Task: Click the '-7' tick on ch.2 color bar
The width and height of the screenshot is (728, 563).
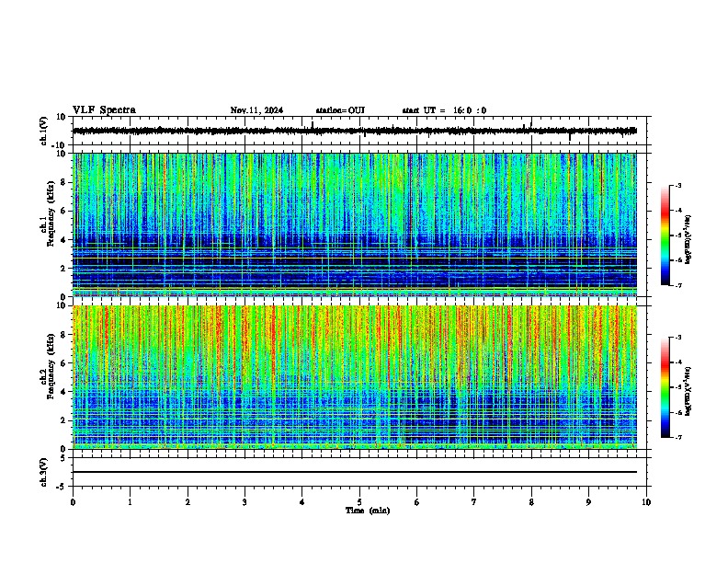Action: (x=678, y=437)
